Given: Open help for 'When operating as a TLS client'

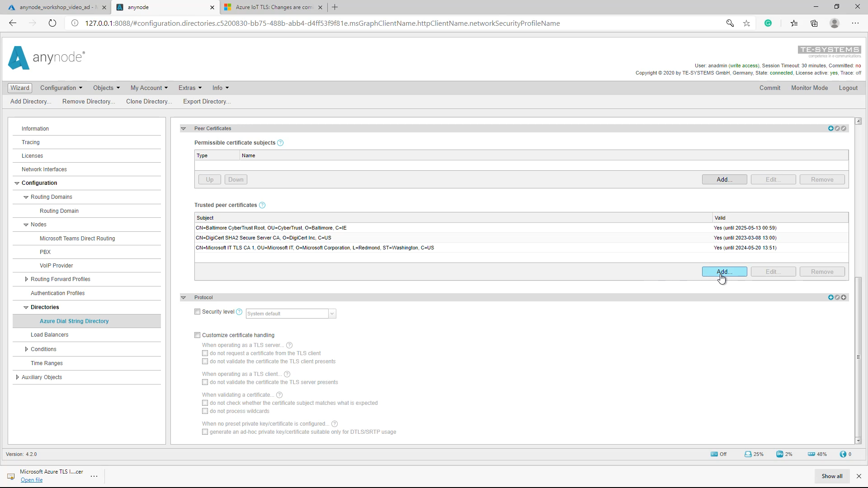Looking at the screenshot, I should pyautogui.click(x=287, y=375).
